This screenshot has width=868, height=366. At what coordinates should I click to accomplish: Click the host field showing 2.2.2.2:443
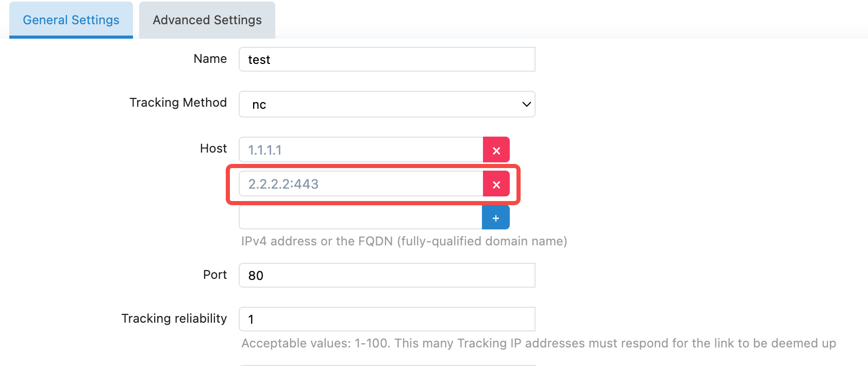tap(361, 184)
